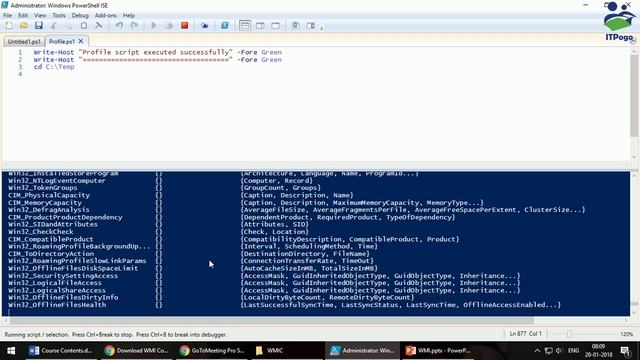The height and width of the screenshot is (360, 640).
Task: Open network tray icon
Action: (549, 351)
